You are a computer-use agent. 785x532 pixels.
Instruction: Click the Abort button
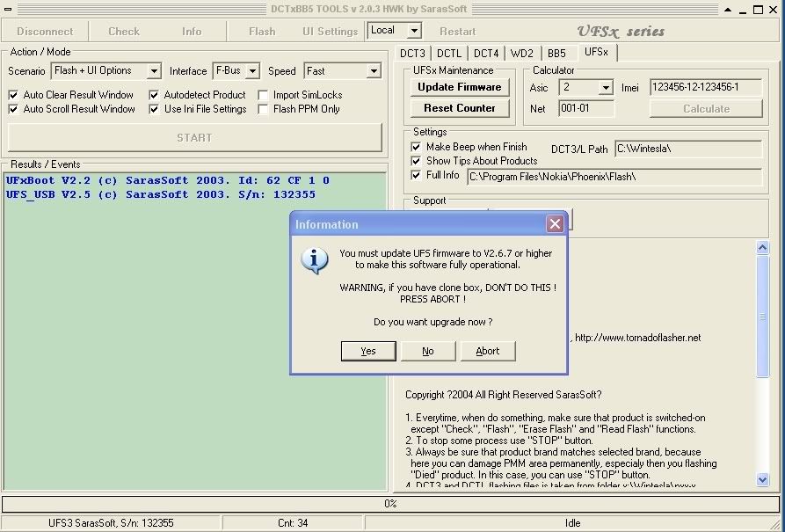point(488,351)
